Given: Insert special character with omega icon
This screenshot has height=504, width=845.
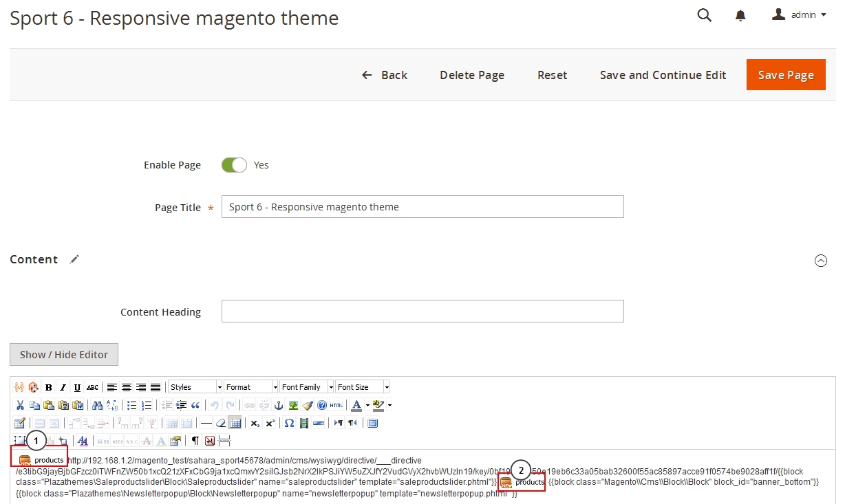Looking at the screenshot, I should point(289,423).
